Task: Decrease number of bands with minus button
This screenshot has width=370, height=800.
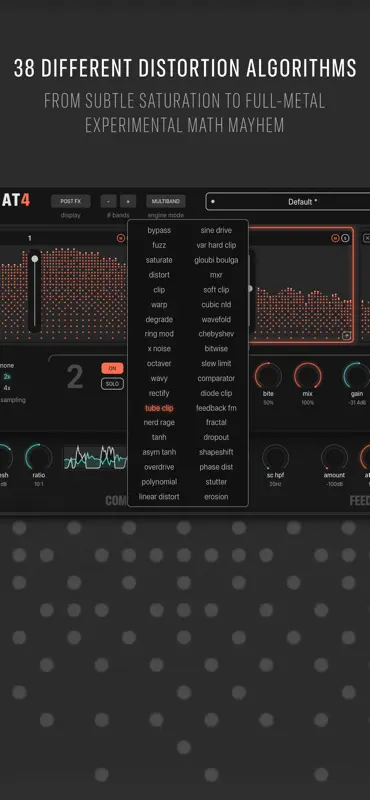Action: point(108,201)
